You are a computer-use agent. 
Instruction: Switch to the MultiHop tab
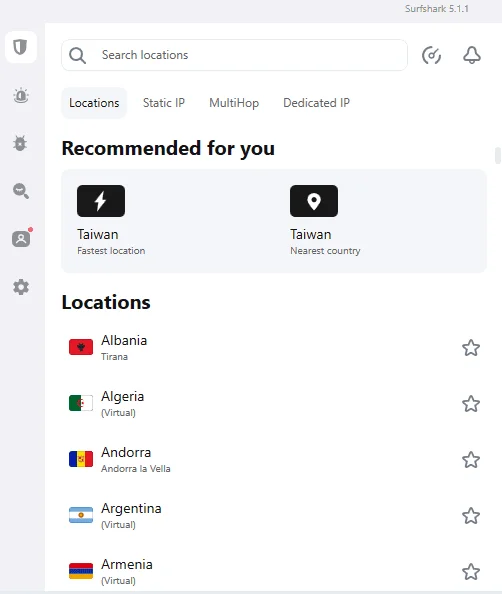click(x=234, y=103)
